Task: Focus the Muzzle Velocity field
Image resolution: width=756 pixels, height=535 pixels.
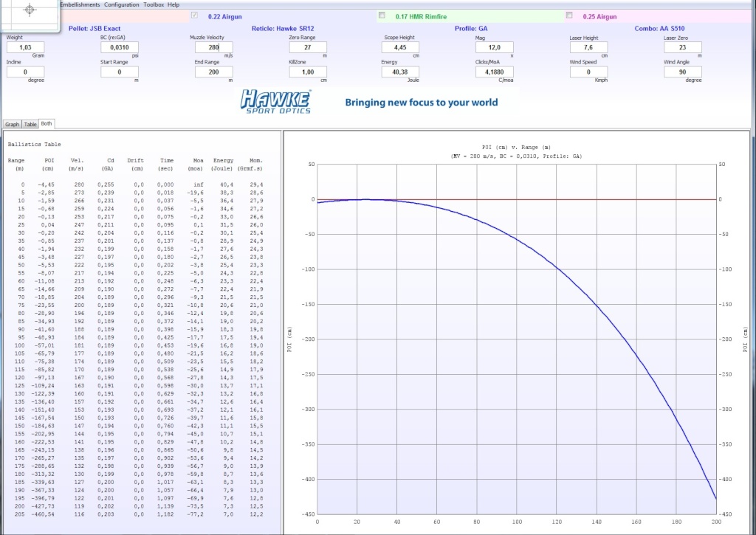Action: [x=213, y=47]
